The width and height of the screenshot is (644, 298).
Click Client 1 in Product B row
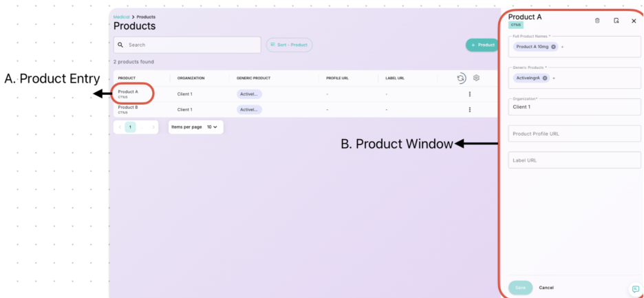click(185, 109)
